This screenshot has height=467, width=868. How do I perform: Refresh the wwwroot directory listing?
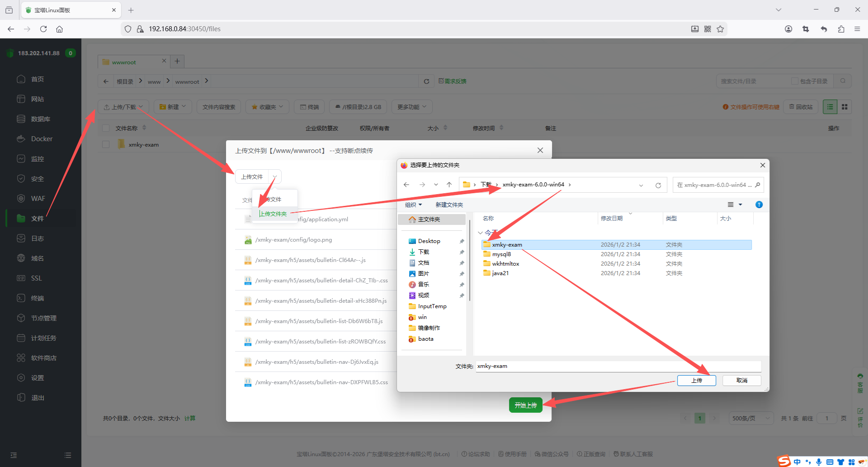point(426,81)
